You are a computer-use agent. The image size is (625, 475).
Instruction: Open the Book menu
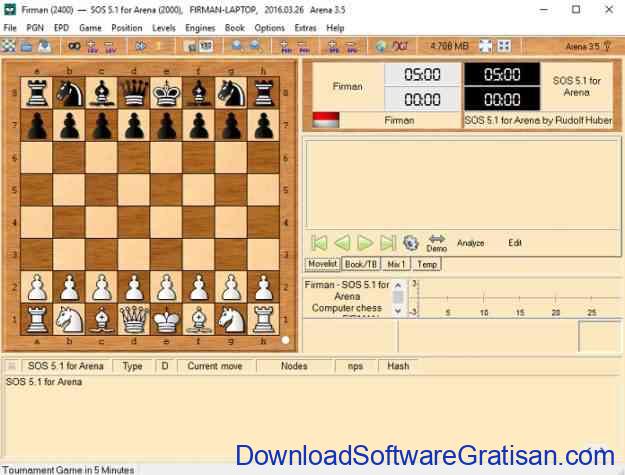pyautogui.click(x=235, y=28)
